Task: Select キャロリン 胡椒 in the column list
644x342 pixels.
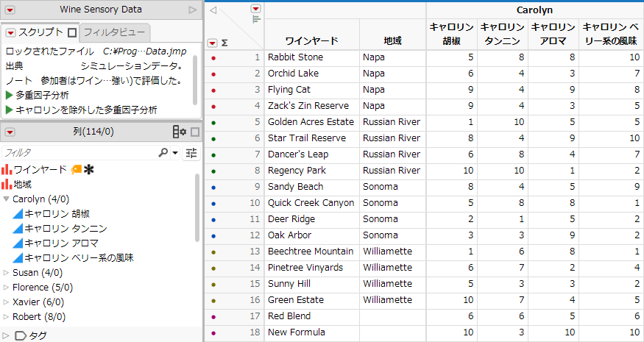Action: pyautogui.click(x=57, y=213)
